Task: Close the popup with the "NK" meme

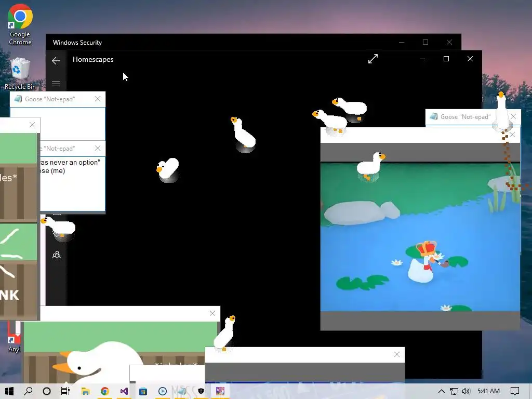Action: coord(32,125)
